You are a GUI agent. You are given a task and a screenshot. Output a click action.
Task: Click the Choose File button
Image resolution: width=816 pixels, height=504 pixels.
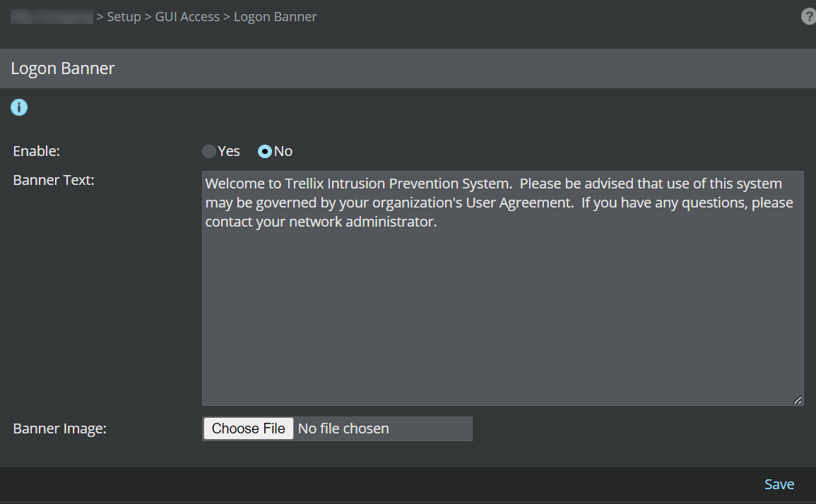click(x=248, y=428)
